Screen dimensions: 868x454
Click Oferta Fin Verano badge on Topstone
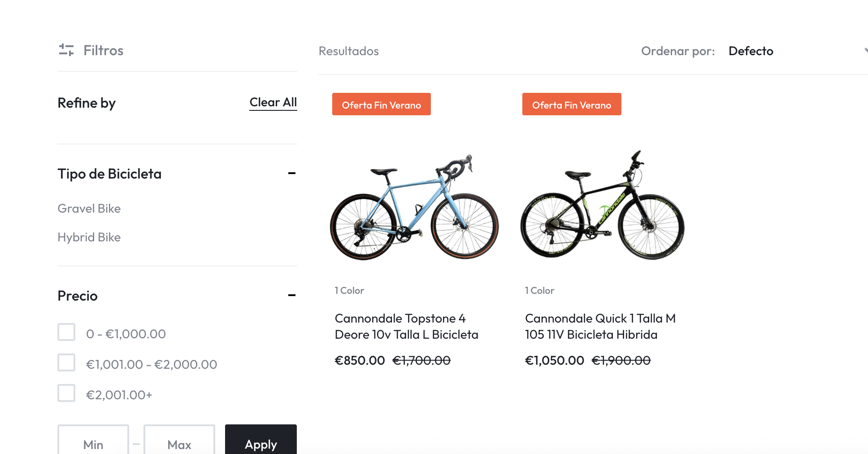coord(381,105)
